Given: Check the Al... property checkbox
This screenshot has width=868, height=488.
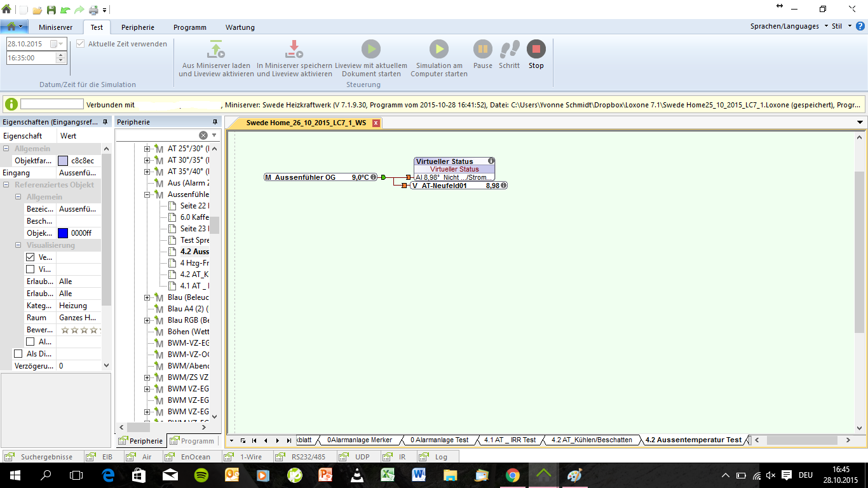Looking at the screenshot, I should click(x=31, y=342).
